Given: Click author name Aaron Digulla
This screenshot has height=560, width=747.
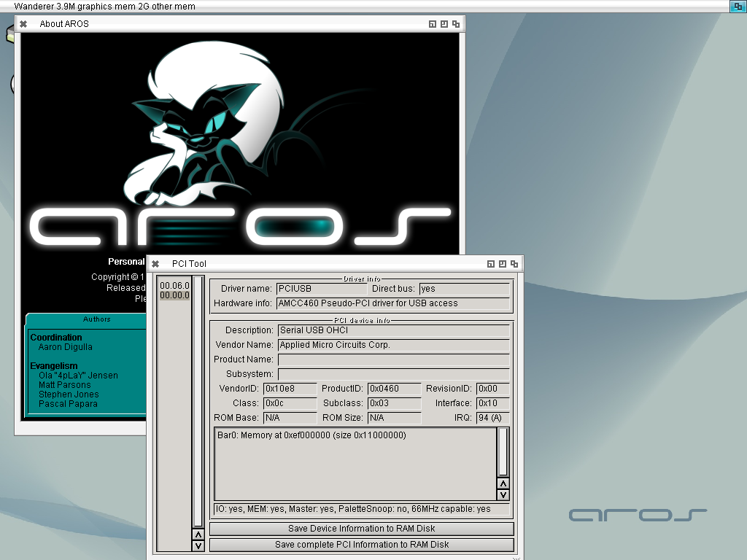Looking at the screenshot, I should pos(65,347).
